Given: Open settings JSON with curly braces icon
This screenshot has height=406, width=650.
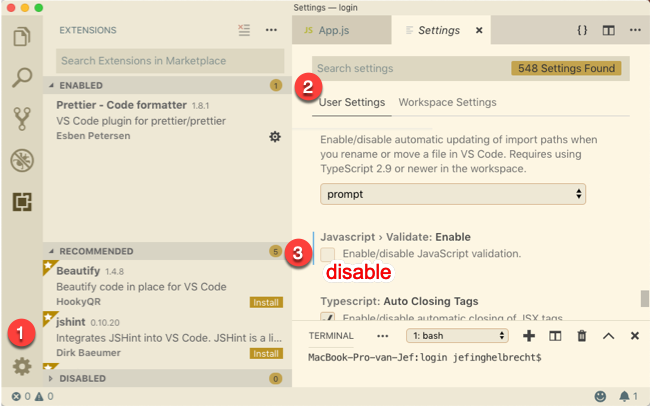Looking at the screenshot, I should click(x=582, y=30).
